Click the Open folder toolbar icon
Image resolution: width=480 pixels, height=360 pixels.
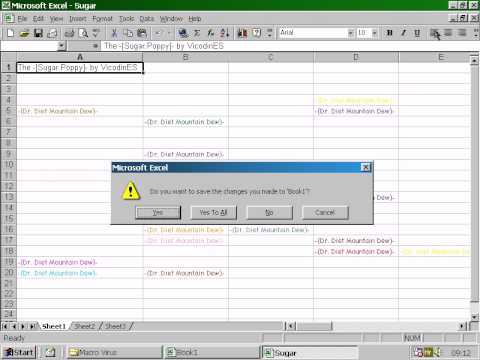coord(24,33)
